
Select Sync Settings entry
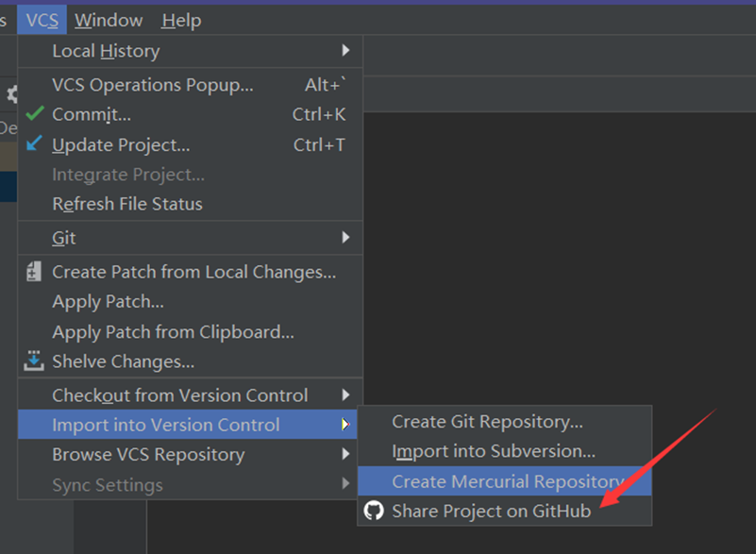[188, 484]
